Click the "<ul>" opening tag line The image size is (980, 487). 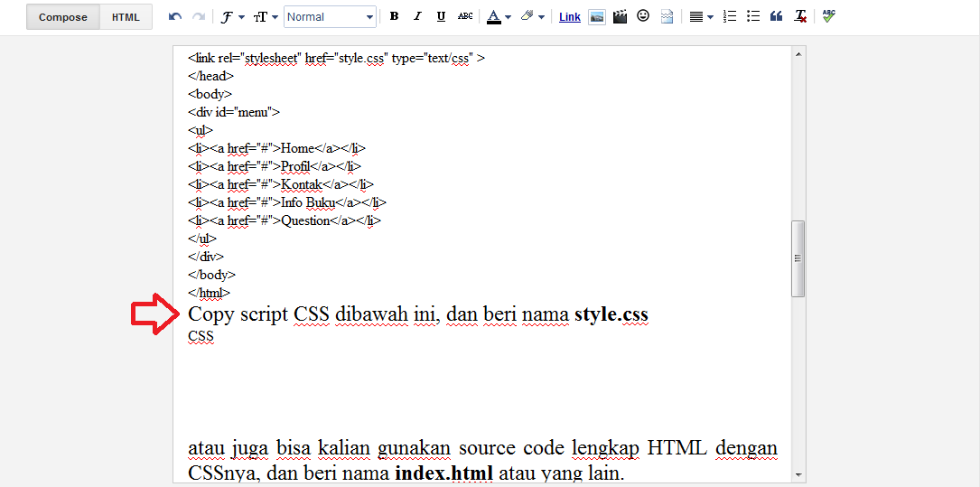click(x=201, y=131)
